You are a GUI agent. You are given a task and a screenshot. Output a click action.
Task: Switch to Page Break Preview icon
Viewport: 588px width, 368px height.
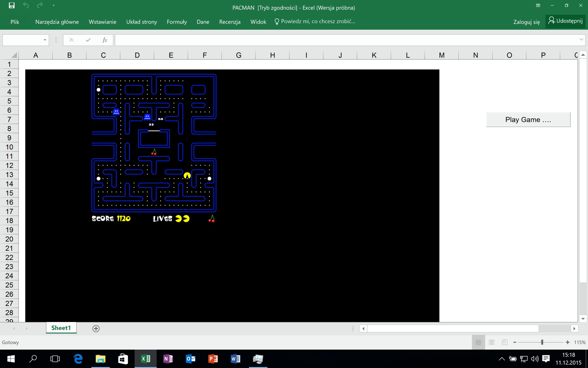pyautogui.click(x=505, y=342)
